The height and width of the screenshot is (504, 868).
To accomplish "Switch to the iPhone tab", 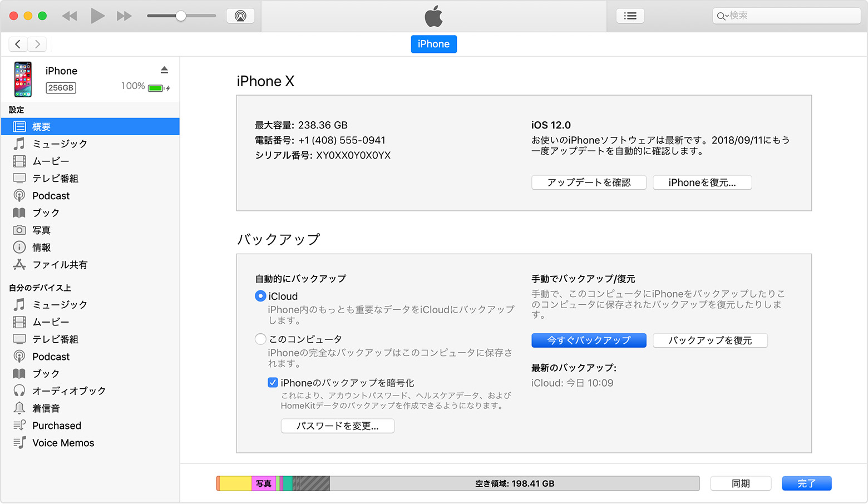I will pos(433,44).
